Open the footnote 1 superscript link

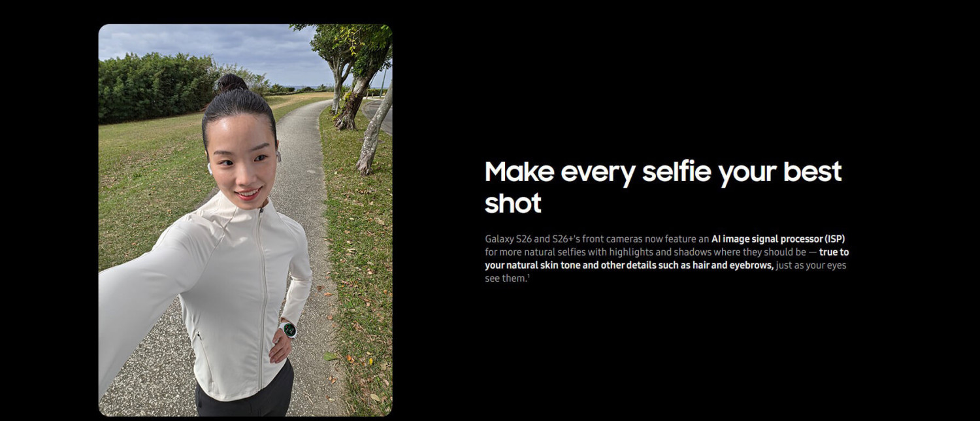pos(528,277)
